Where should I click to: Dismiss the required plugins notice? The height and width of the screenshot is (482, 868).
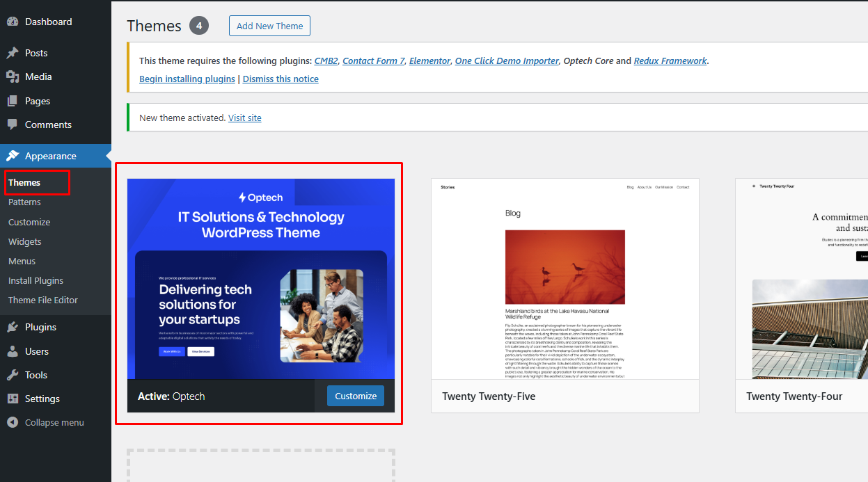tap(281, 79)
